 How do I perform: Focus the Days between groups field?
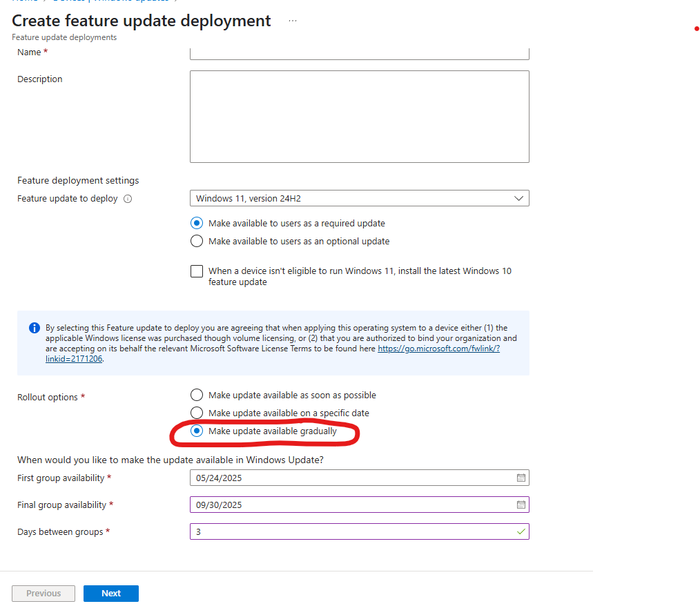[x=360, y=531]
